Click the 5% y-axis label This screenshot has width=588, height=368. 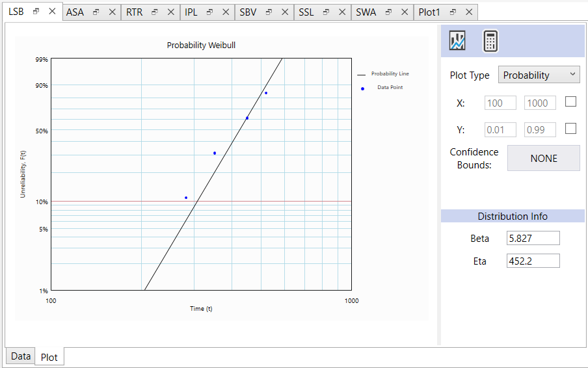point(44,230)
